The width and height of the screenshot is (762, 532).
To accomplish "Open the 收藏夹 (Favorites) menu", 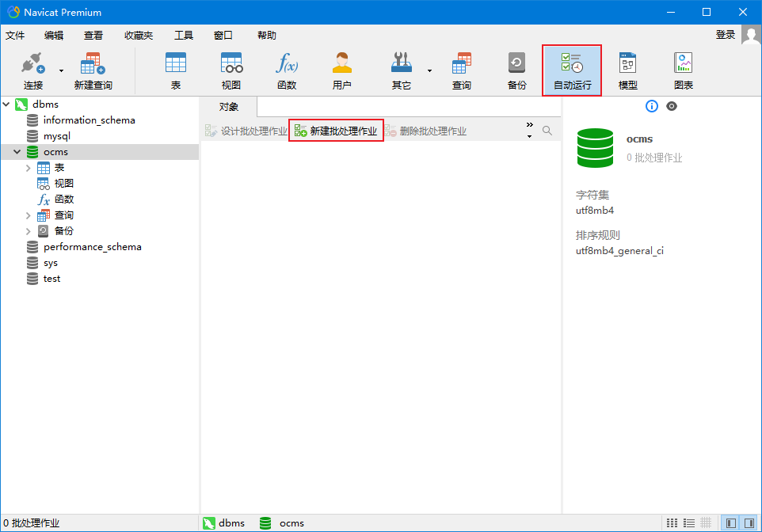I will click(x=139, y=35).
